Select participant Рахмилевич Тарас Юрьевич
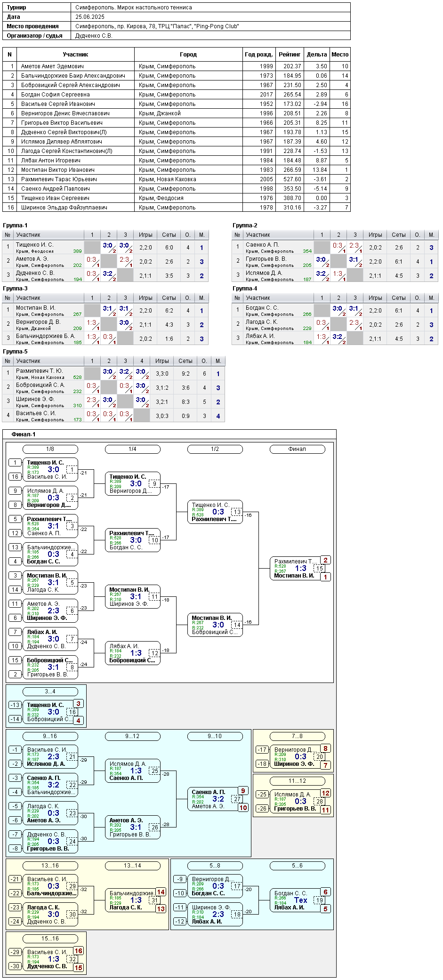 click(59, 179)
